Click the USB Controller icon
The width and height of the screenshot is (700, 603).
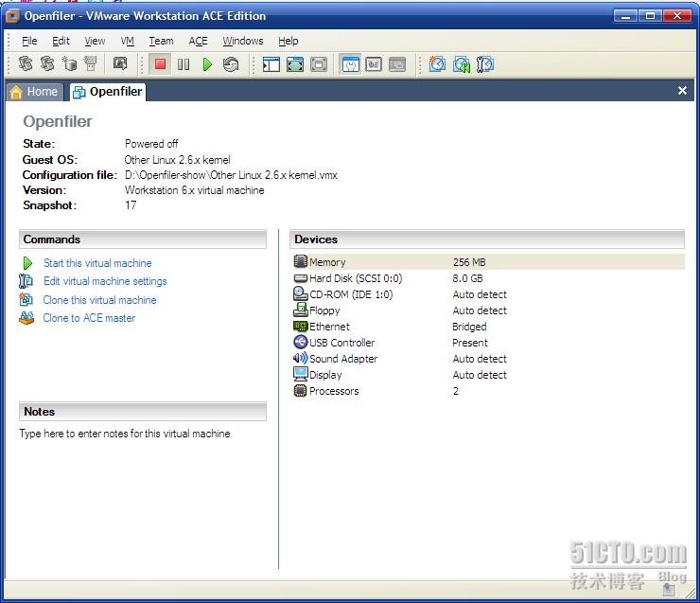(301, 342)
